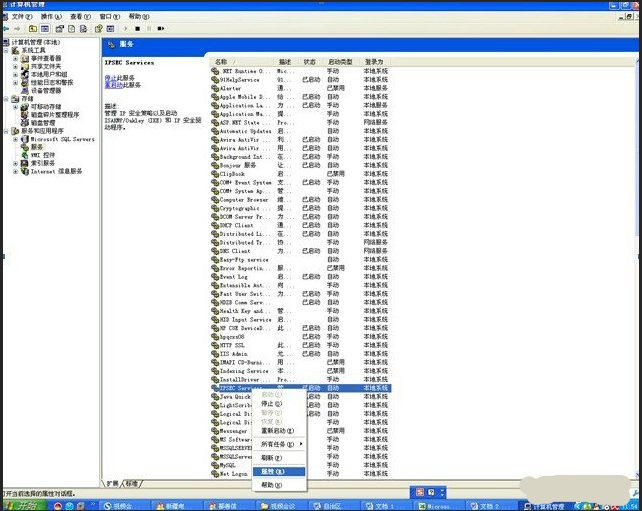Click the Back arrow toolbar icon

pos(6,29)
